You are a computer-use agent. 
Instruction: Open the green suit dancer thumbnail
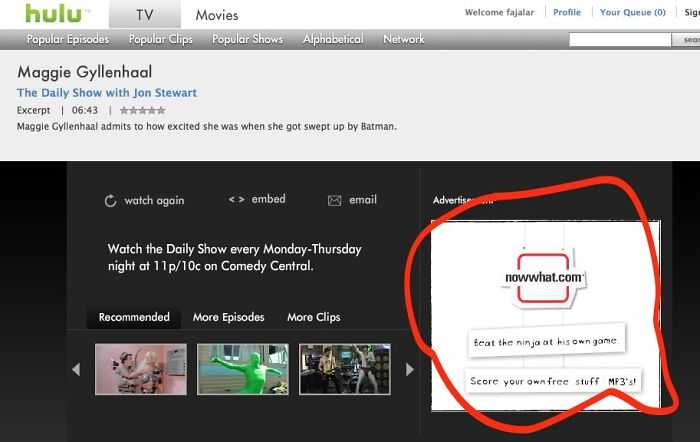tap(243, 369)
